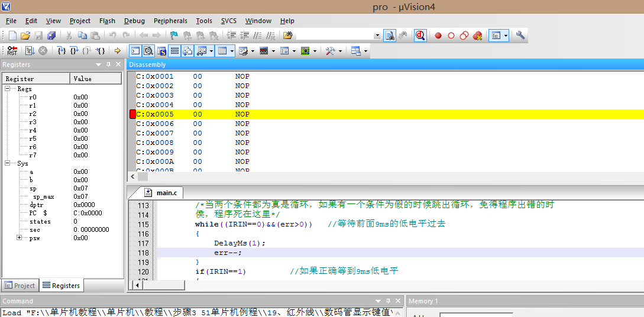The image size is (644, 317).
Task: Toggle the Command Window icon
Action: [x=135, y=51]
